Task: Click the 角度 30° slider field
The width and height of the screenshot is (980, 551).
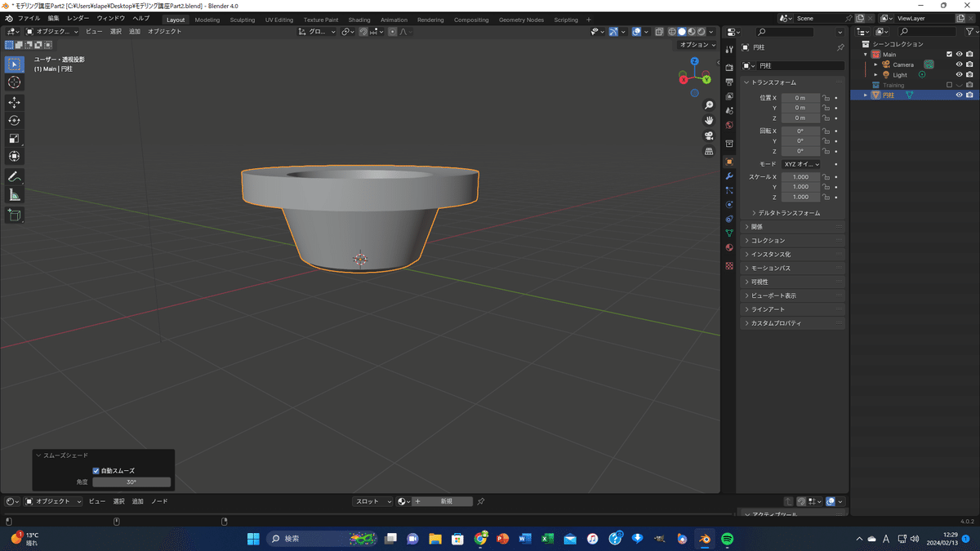Action: point(131,482)
